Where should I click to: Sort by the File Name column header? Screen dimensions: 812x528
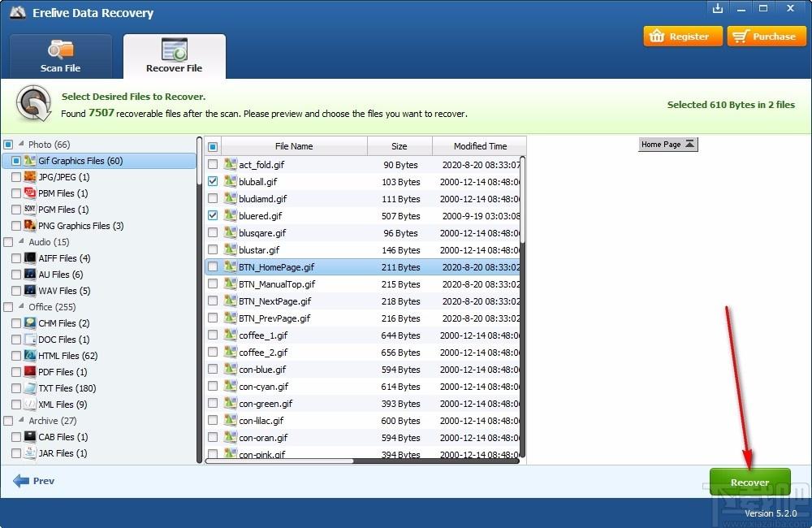click(294, 146)
